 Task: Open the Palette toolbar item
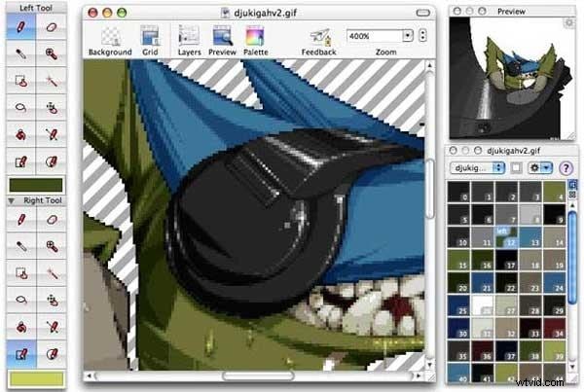click(x=255, y=41)
